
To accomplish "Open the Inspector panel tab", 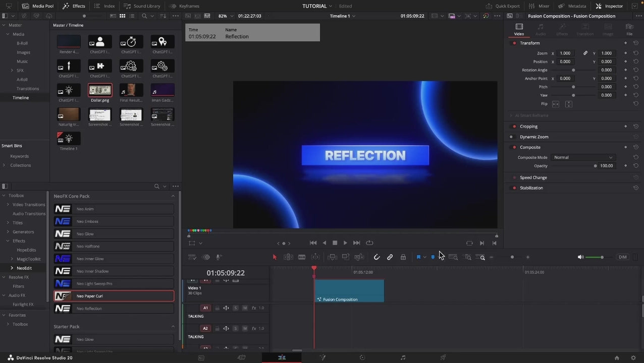I will 610,6.
